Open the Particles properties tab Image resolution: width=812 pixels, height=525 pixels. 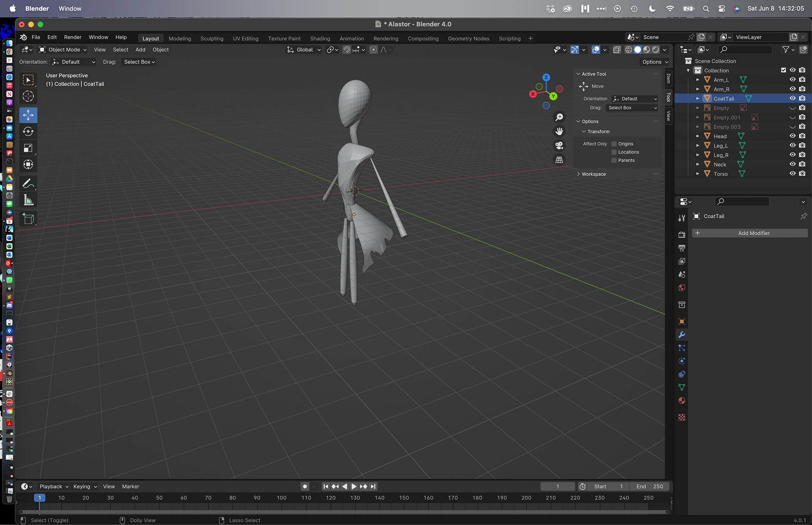(682, 348)
